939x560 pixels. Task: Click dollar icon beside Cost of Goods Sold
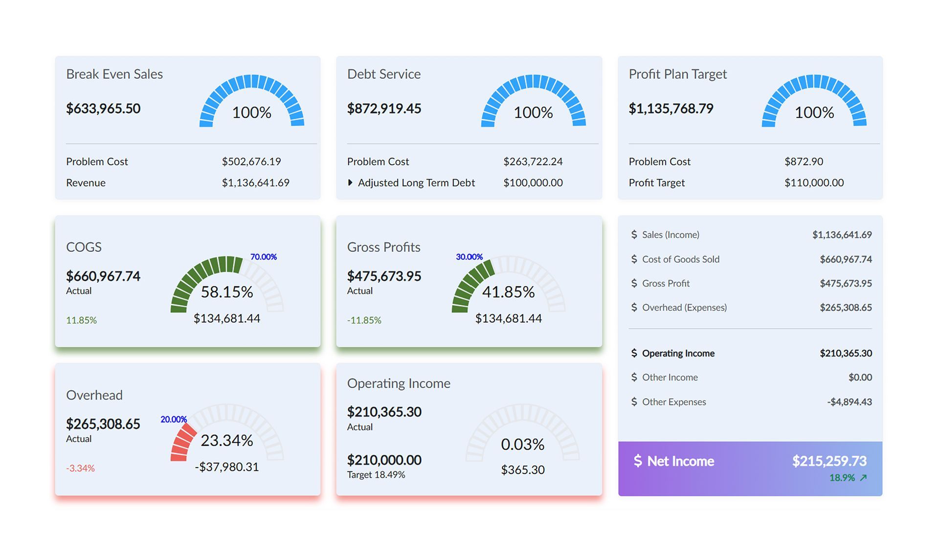click(634, 259)
